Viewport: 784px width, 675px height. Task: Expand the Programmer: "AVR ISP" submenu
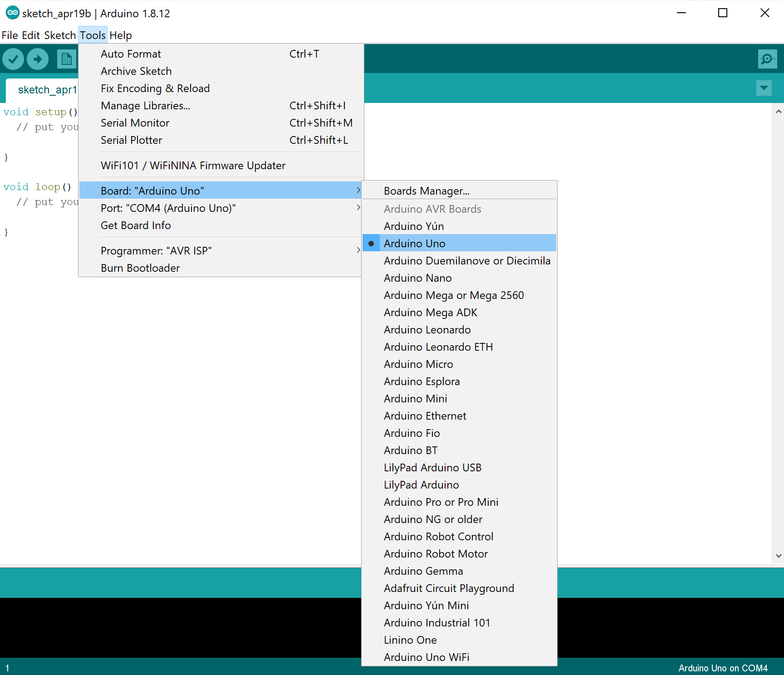click(x=221, y=250)
